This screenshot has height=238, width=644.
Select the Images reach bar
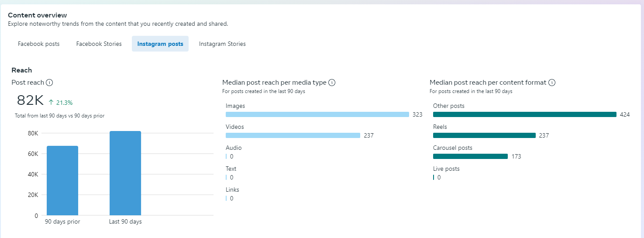tap(317, 114)
